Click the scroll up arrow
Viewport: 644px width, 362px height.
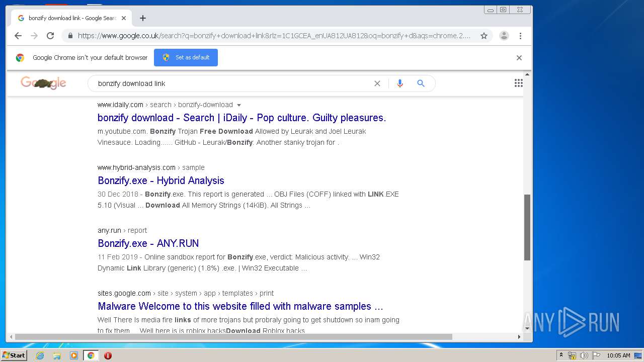(x=527, y=74)
